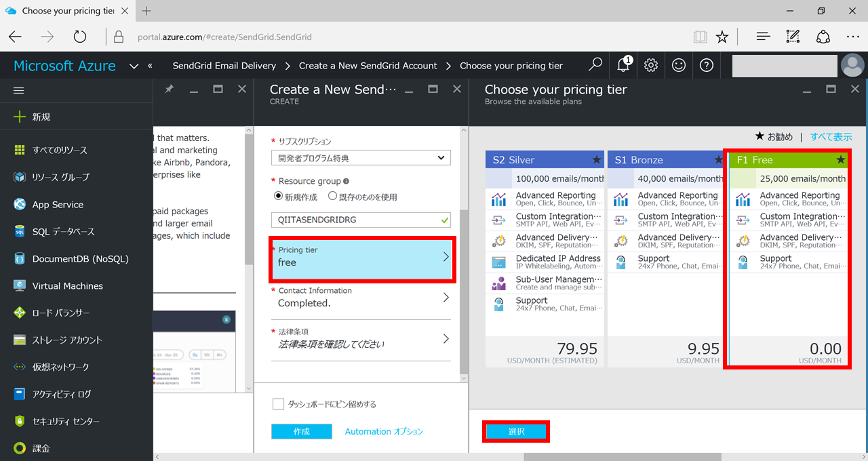
Task: Open the browser More actions ellipsis
Action: [852, 37]
